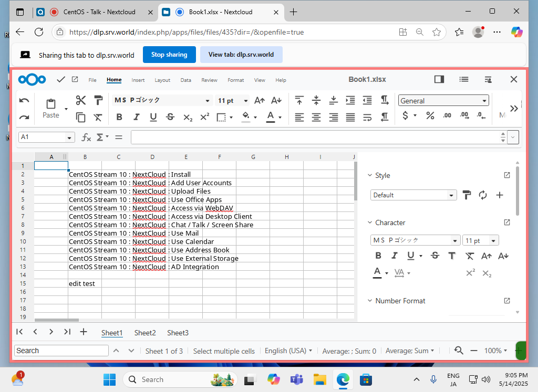Open the background color picker dropdown arrow
The image size is (538, 392).
(255, 117)
